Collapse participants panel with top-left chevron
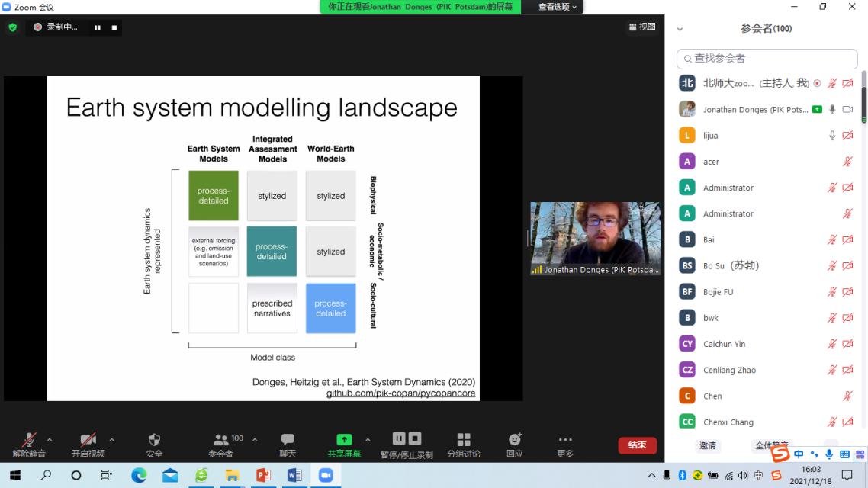Viewport: 868px width, 488px height. (x=680, y=29)
